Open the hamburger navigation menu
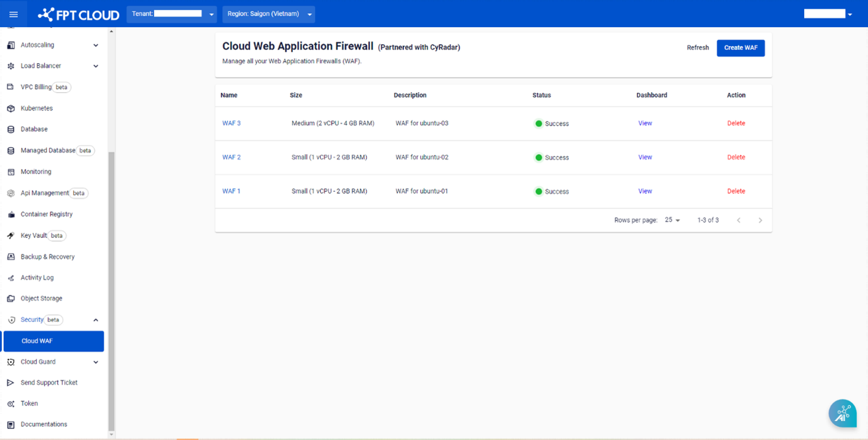868x440 pixels. click(x=13, y=14)
